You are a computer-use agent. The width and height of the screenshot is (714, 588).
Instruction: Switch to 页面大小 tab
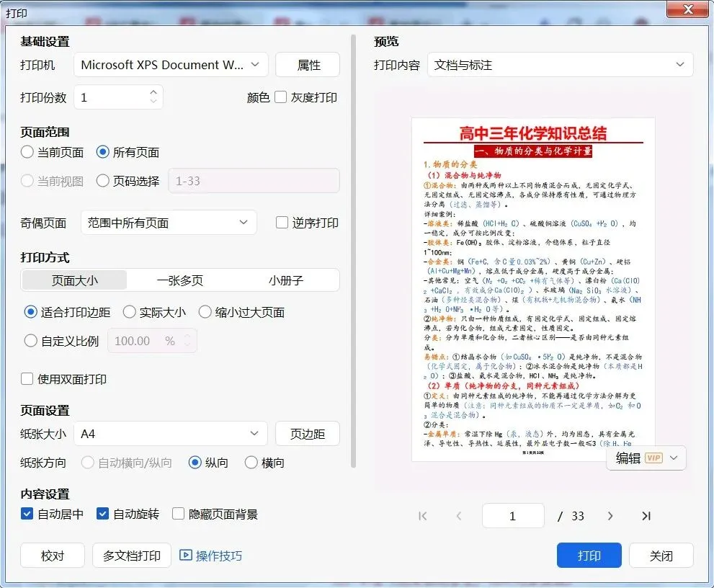(75, 280)
